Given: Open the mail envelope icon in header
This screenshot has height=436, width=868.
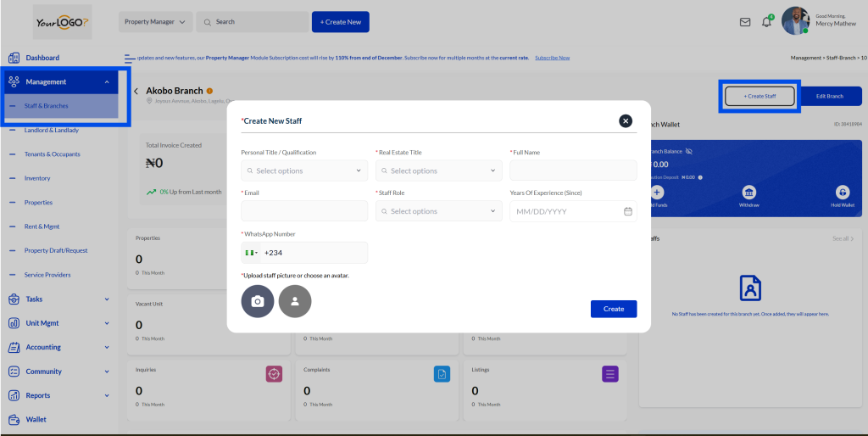Looking at the screenshot, I should 745,22.
